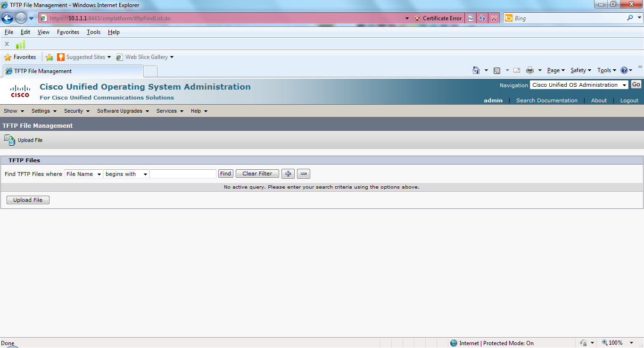Viewport: 644px width, 348px height.
Task: Open the Safety command menu
Action: pyautogui.click(x=581, y=70)
